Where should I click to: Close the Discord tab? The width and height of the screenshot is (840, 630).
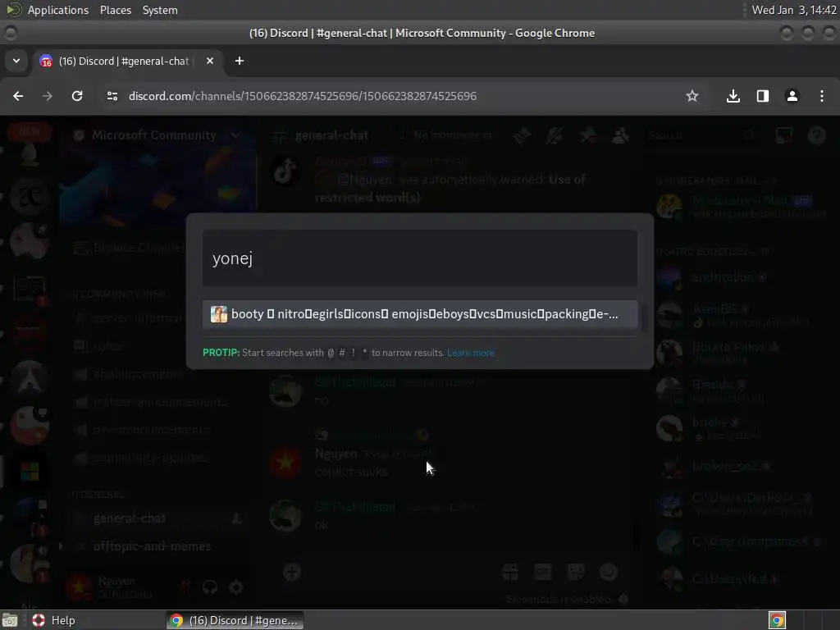[x=210, y=61]
